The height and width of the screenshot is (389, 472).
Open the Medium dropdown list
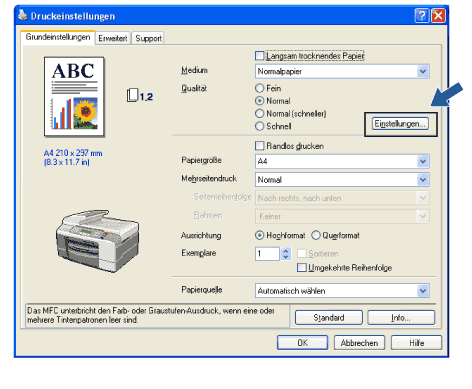(x=423, y=71)
